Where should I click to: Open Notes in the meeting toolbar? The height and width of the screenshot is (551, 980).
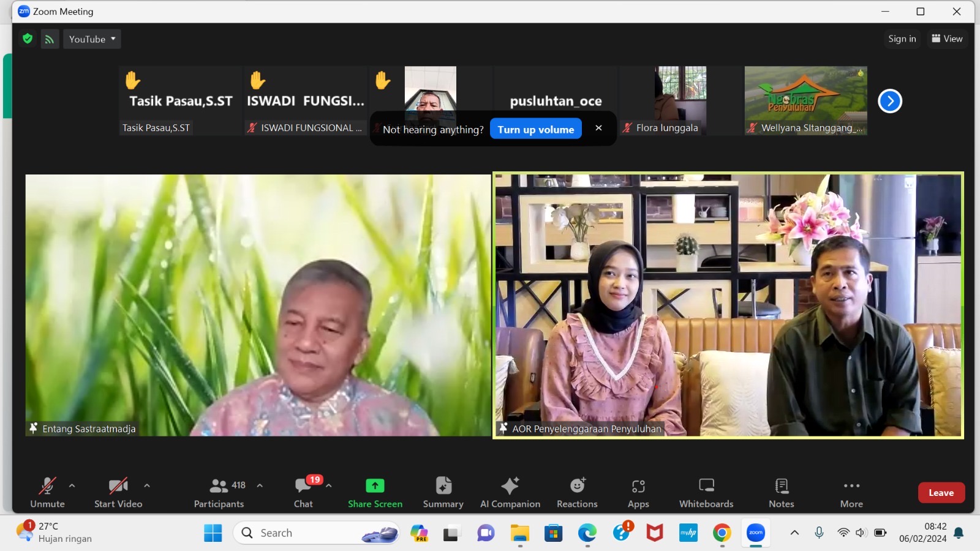click(780, 492)
